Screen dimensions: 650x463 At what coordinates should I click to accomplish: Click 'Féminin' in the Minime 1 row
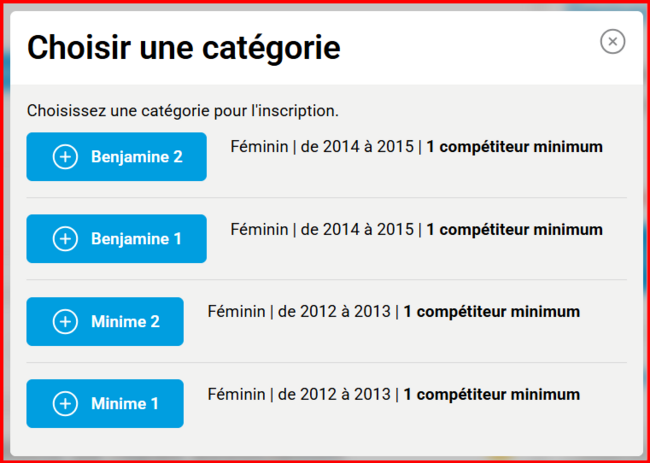pyautogui.click(x=236, y=394)
